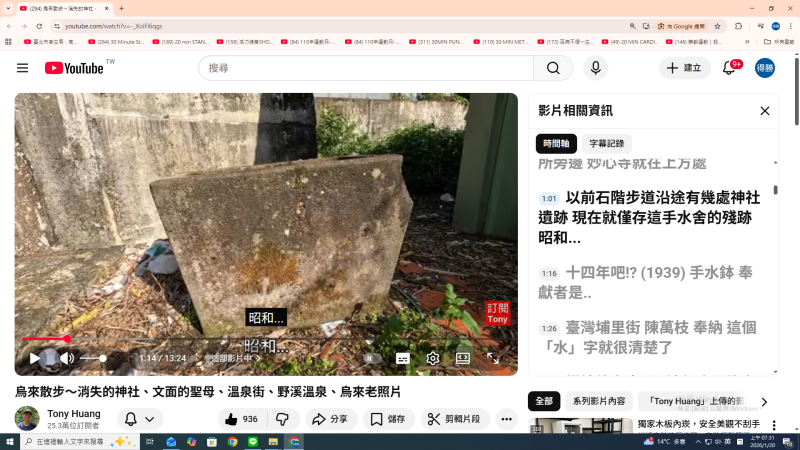Close the video info panel
The height and width of the screenshot is (450, 800).
coord(764,111)
